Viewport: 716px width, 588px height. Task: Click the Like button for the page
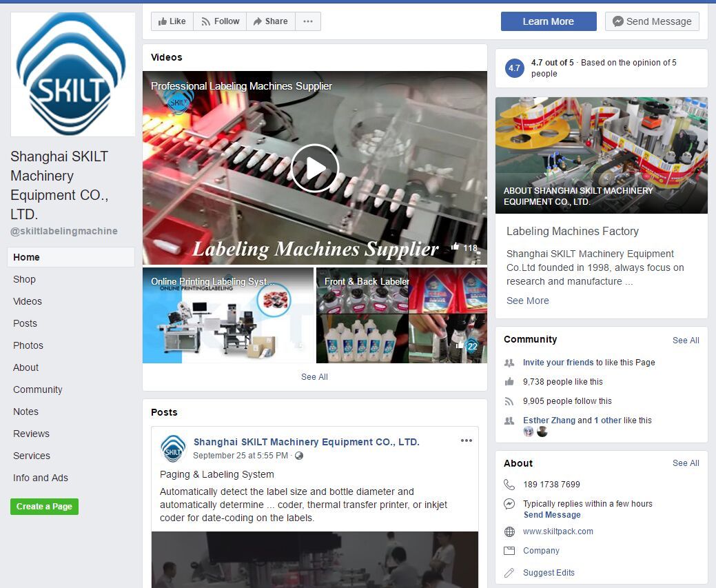(172, 21)
